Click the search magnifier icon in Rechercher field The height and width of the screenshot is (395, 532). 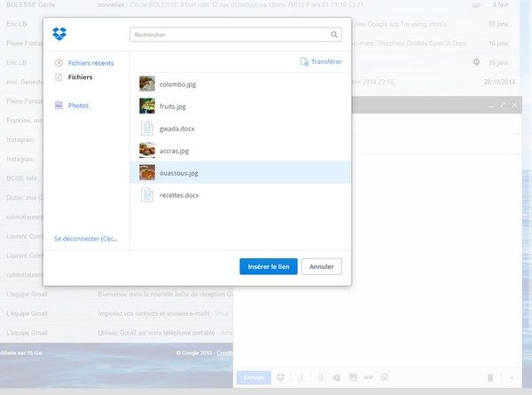[334, 35]
